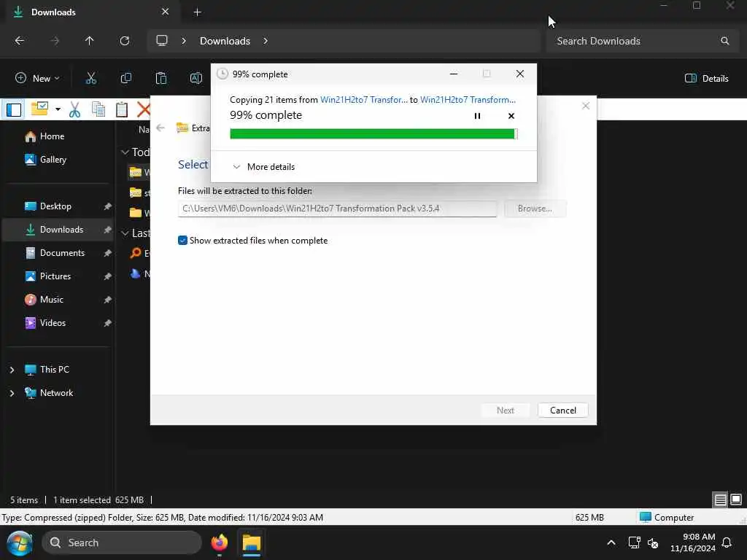This screenshot has height=560, width=747.
Task: Toggle the navigation pane icon in classic toolbar
Action: (x=14, y=109)
